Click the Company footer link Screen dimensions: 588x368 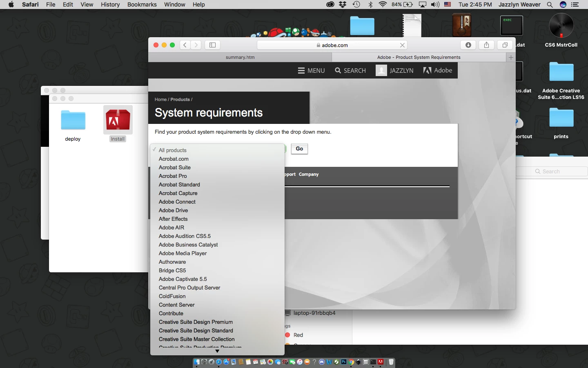[x=309, y=174]
